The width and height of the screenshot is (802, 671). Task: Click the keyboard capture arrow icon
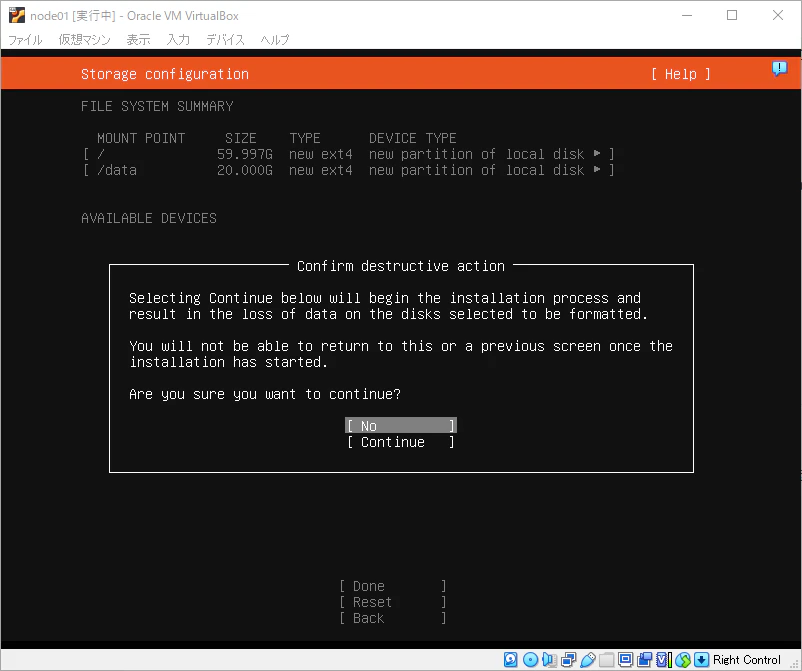point(702,659)
